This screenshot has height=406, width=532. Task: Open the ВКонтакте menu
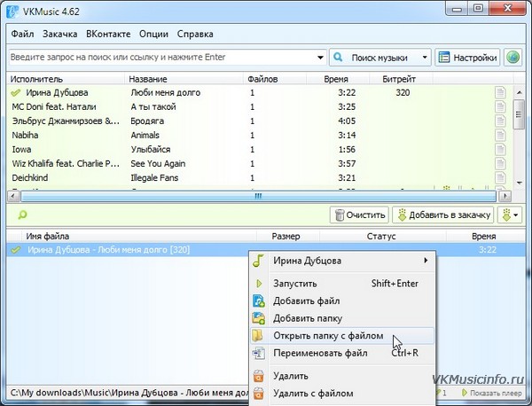coord(108,34)
